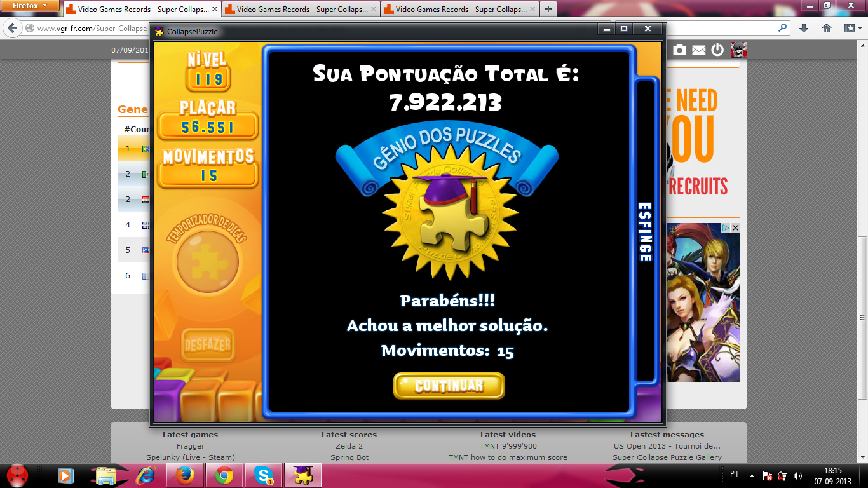This screenshot has width=868, height=488.
Task: Launch Google Chrome from taskbar
Action: coord(224,475)
